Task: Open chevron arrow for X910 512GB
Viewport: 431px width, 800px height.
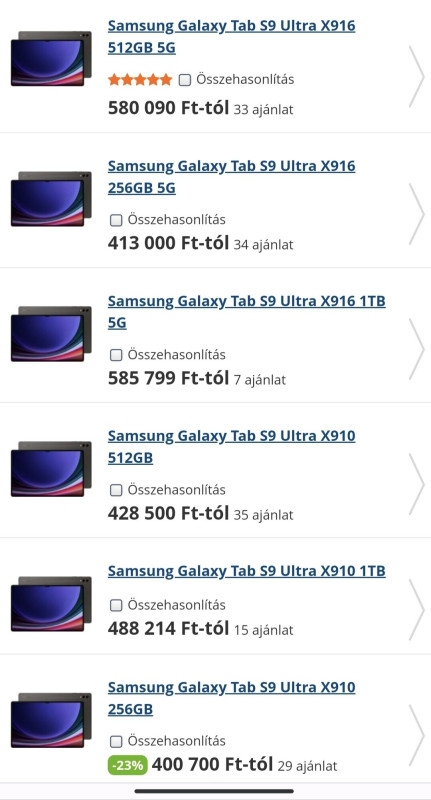Action: pos(416,484)
